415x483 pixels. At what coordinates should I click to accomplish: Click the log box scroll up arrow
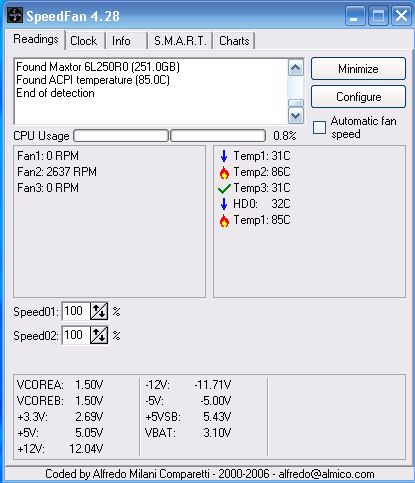(x=296, y=68)
